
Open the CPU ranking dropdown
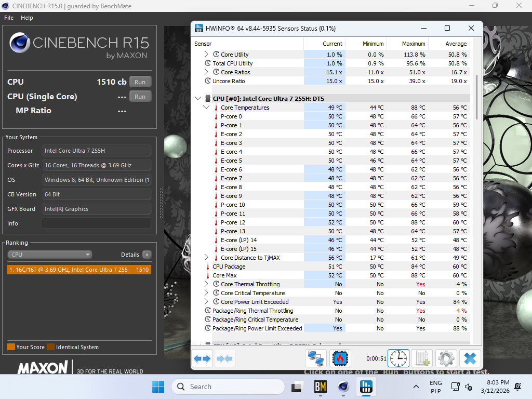(50, 255)
